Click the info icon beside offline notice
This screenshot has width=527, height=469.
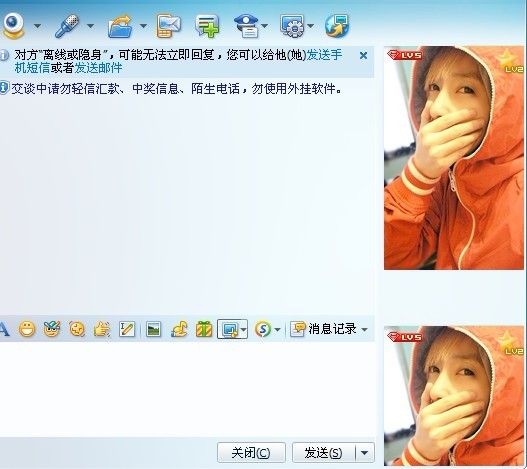3,55
